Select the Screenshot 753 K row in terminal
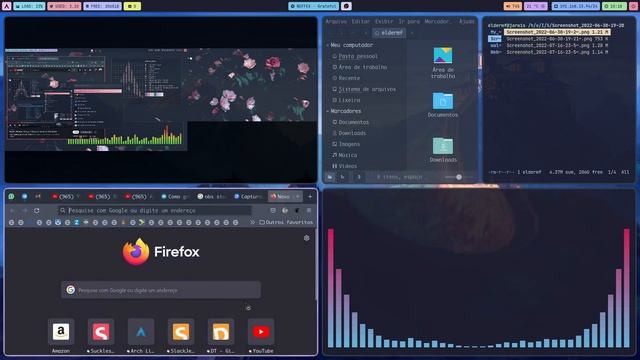640x360 pixels. pyautogui.click(x=557, y=39)
